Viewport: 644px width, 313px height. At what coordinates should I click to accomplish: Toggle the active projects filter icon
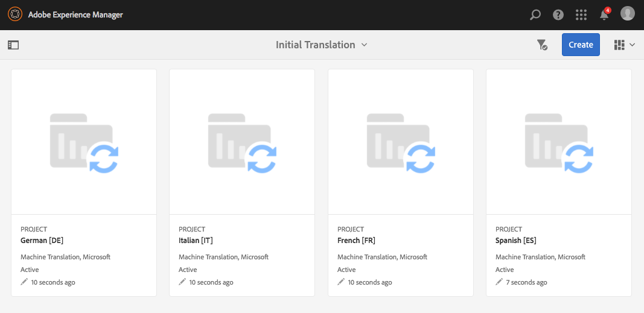[542, 45]
